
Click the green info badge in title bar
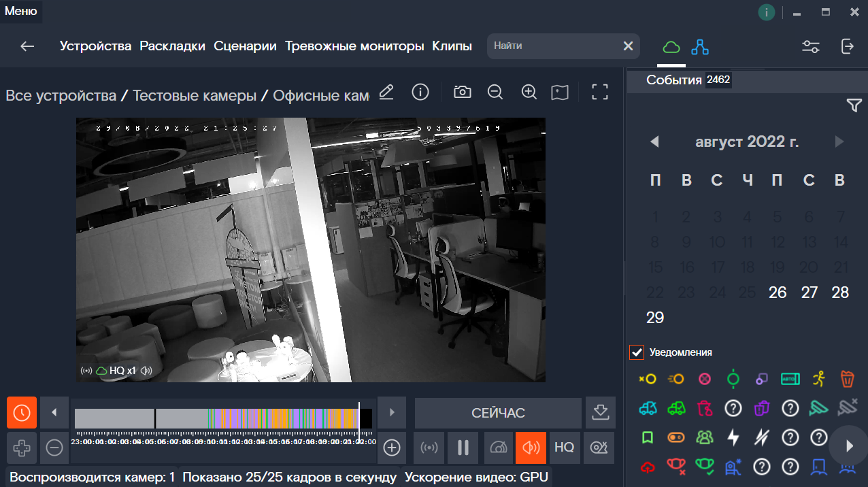[767, 12]
